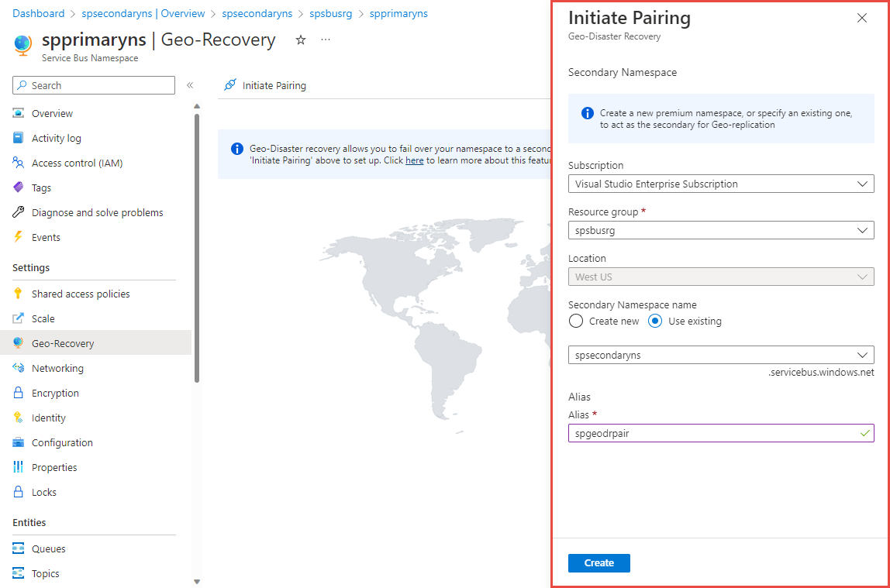Select the Use existing radio button
The height and width of the screenshot is (588, 890).
point(655,321)
